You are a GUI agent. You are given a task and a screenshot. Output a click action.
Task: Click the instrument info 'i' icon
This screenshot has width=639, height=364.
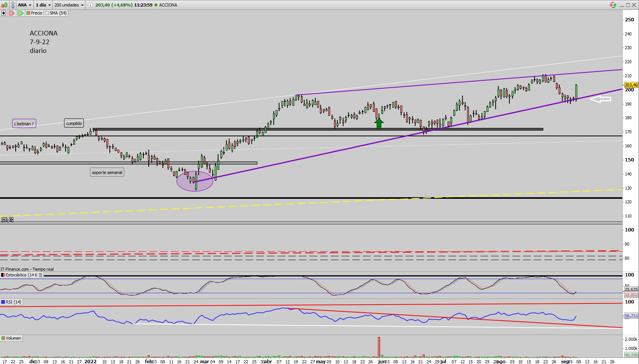tap(90, 5)
